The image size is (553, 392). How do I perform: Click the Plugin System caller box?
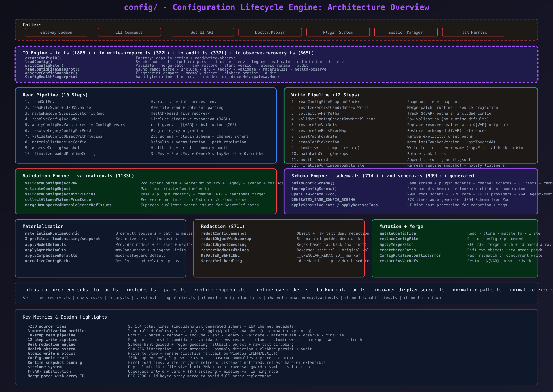[338, 32]
